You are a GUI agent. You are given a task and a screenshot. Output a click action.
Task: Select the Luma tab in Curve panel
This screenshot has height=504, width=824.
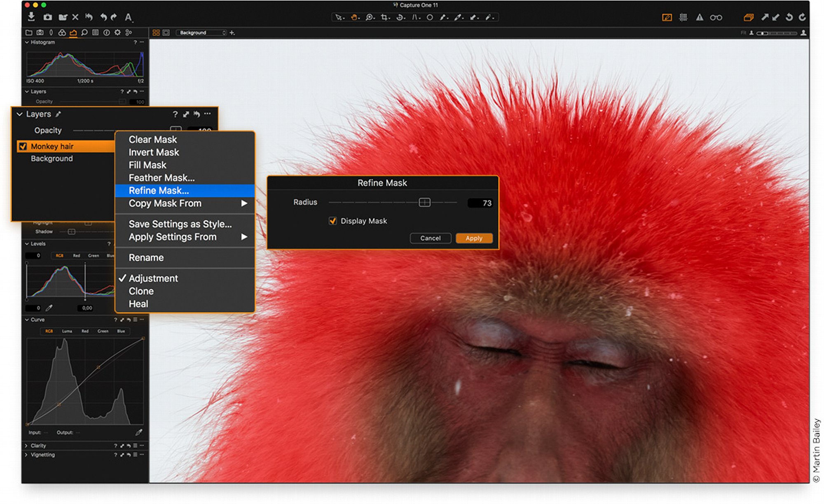67,331
